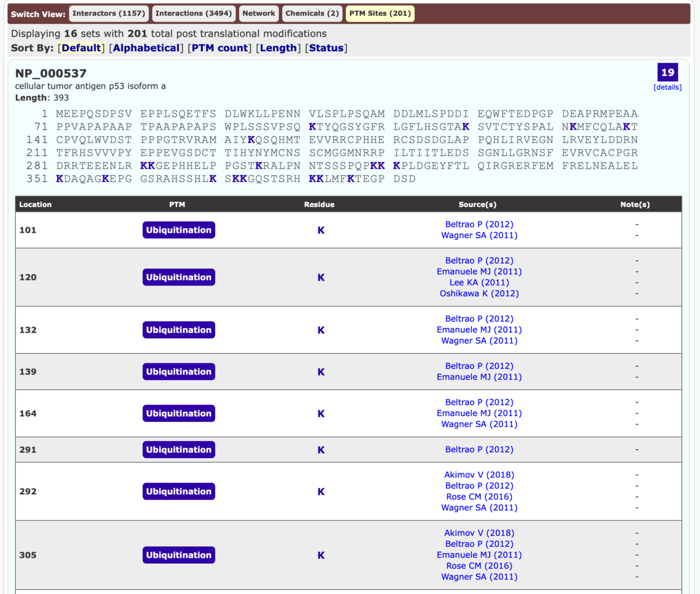Open Emanuele MJ (2011) source for location 132
This screenshot has height=594, width=700.
coord(480,330)
